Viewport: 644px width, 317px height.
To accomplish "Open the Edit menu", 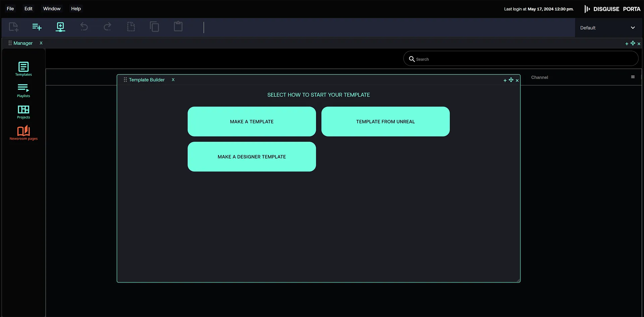I will pos(29,9).
